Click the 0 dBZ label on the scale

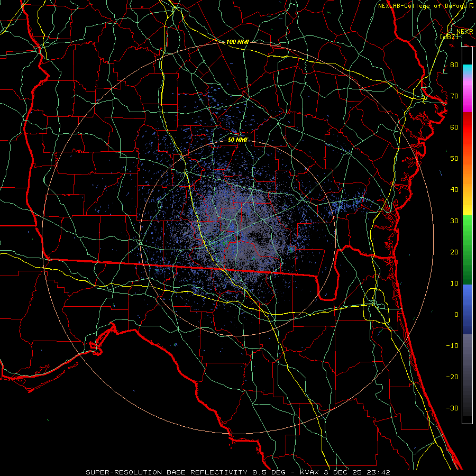pos(456,315)
